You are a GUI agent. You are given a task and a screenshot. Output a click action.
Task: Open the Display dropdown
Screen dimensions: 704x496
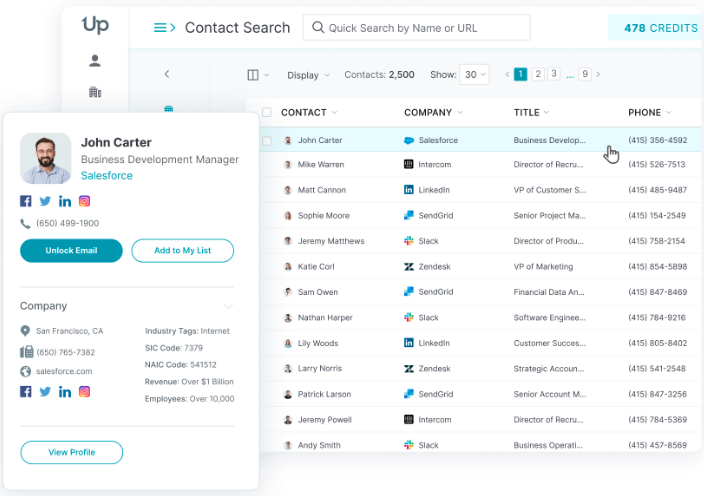tap(308, 75)
